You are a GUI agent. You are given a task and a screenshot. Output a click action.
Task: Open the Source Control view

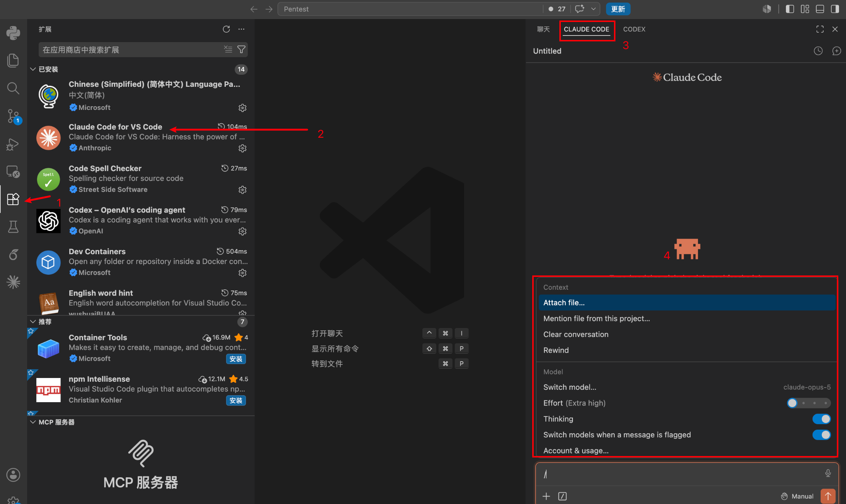[13, 116]
